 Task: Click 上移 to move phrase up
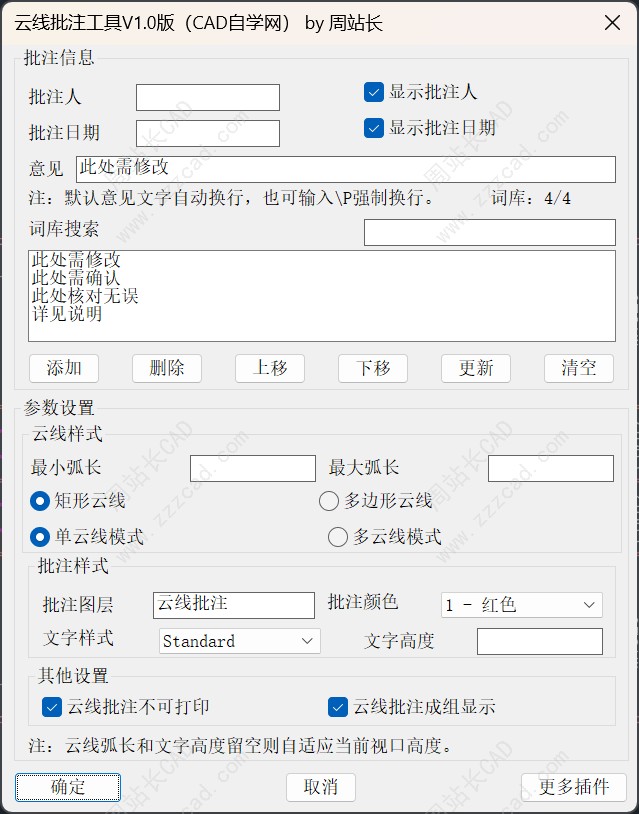coord(270,368)
